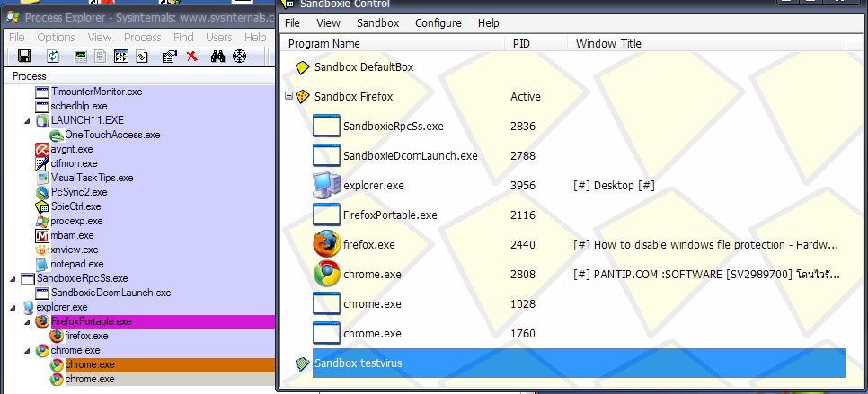Sort by the PID column header
Screen dimensions: 868x394
tap(536, 44)
